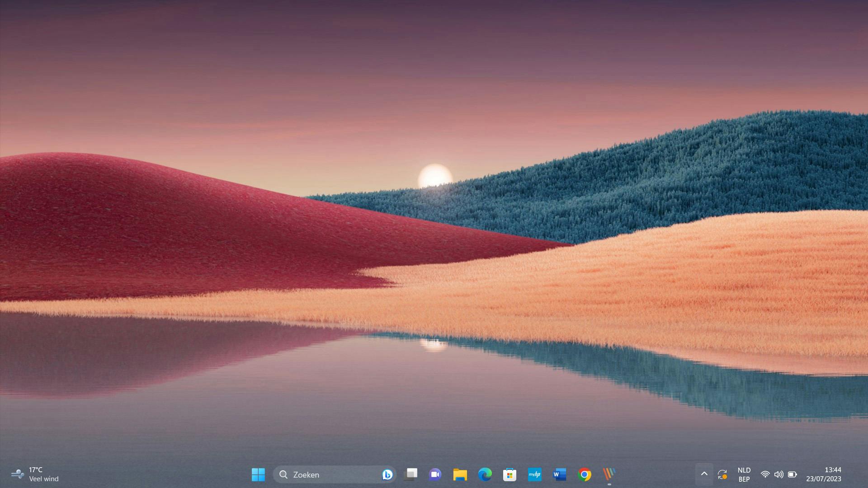868x488 pixels.
Task: Open the clock and date calendar
Action: (823, 474)
